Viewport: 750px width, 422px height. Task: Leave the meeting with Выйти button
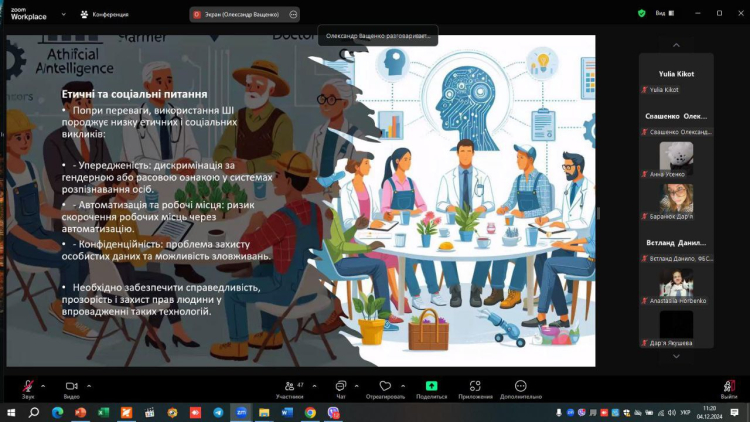(729, 386)
